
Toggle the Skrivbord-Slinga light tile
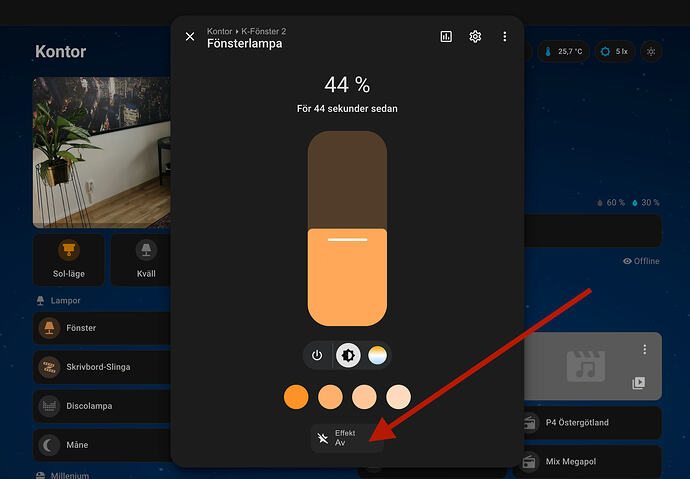click(102, 367)
